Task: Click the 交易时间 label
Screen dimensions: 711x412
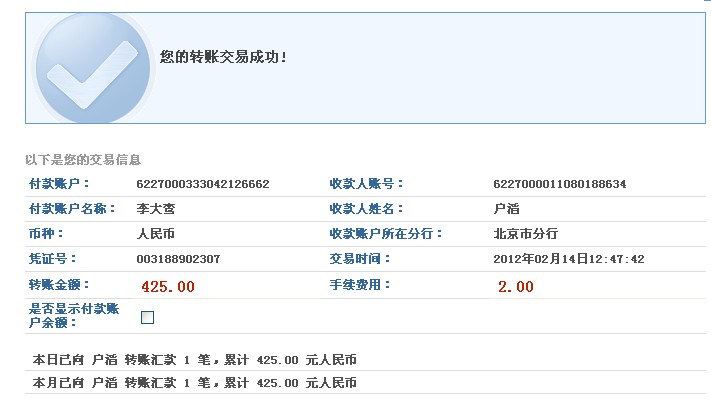Action: [360, 259]
